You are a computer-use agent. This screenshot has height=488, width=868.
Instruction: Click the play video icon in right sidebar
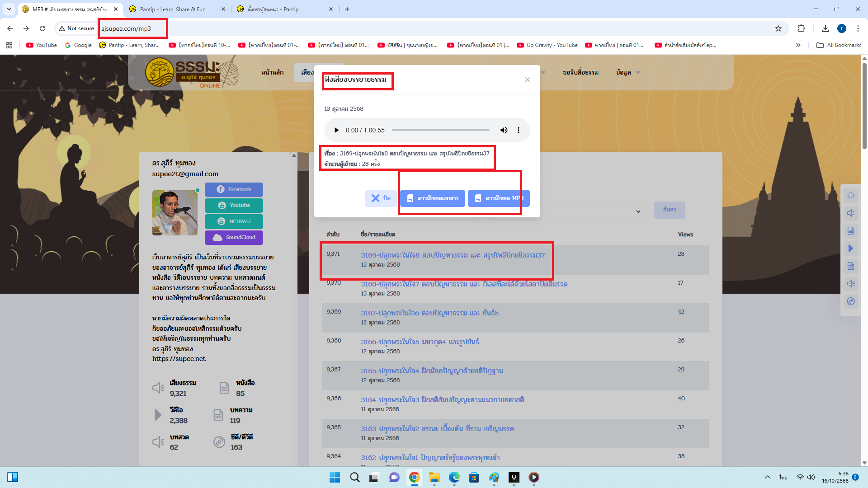coord(850,249)
